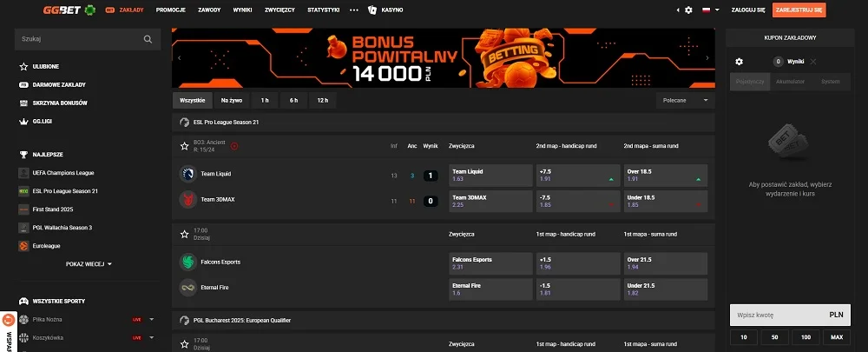Open the bet slip settings gear

[x=740, y=62]
